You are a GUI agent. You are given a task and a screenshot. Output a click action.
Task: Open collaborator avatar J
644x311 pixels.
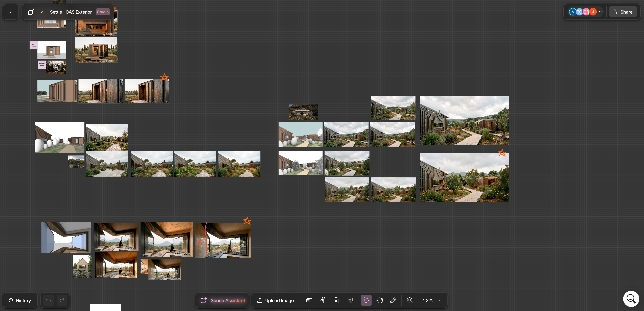(x=593, y=12)
